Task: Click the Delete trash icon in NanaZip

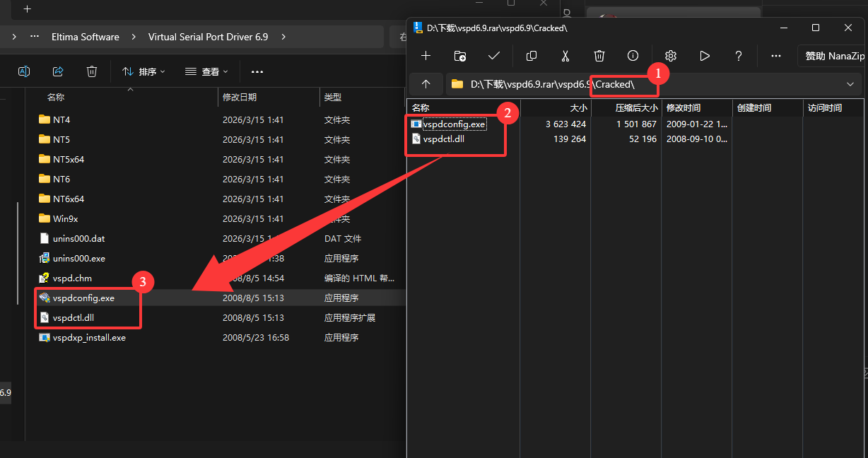Action: pos(599,56)
